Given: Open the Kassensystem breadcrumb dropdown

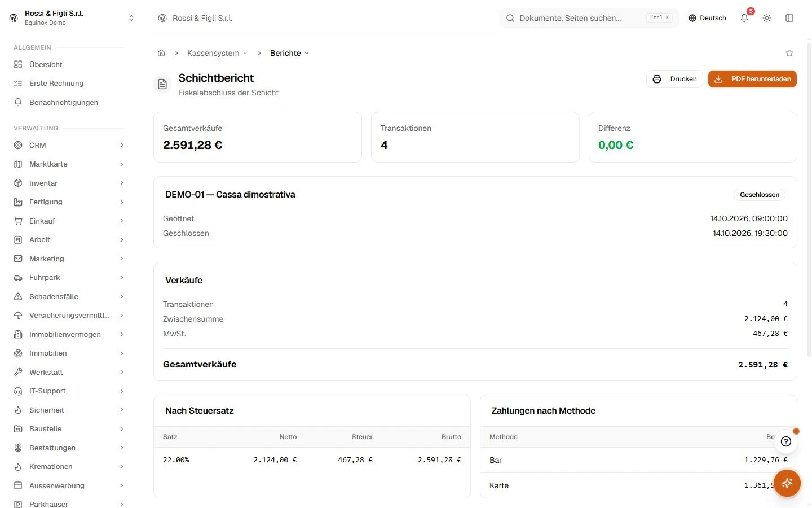Looking at the screenshot, I should point(217,53).
